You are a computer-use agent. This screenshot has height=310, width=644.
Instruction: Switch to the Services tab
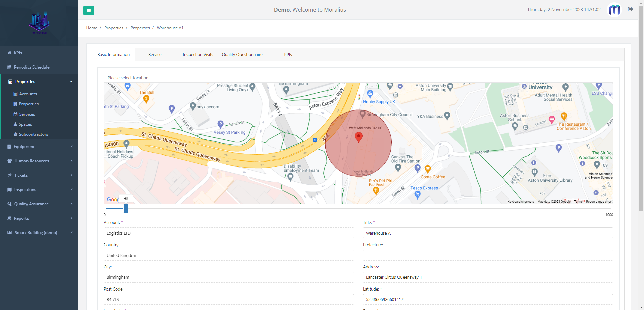point(156,55)
